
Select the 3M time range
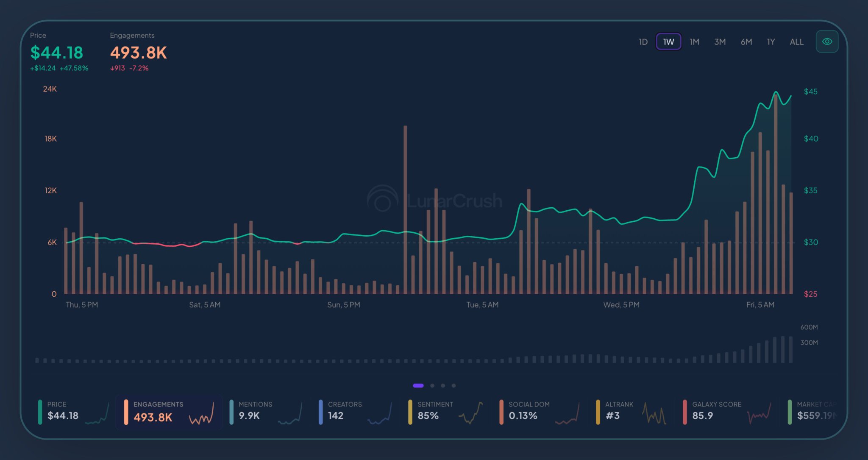coord(720,42)
